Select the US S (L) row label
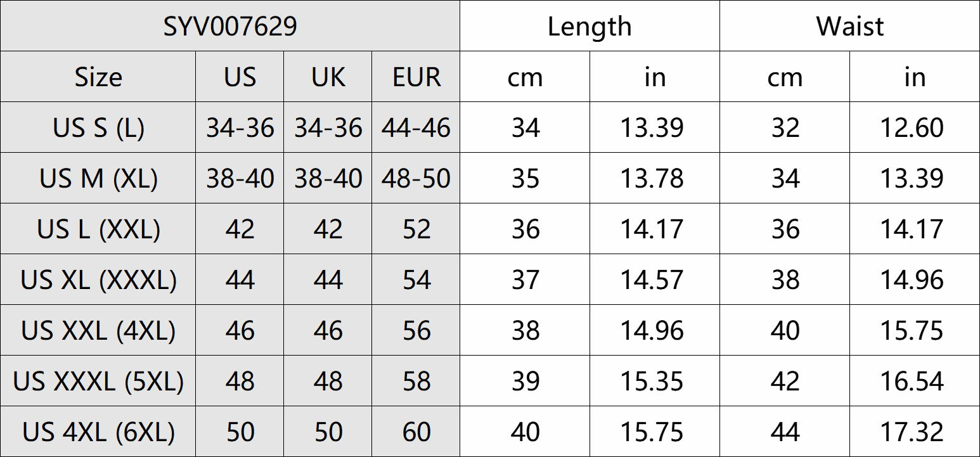The image size is (980, 457). [x=98, y=128]
